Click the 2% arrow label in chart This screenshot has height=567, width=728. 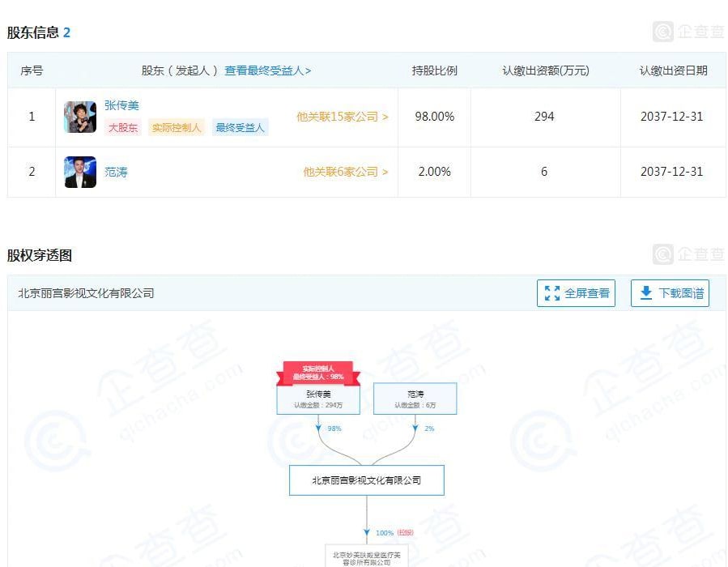[429, 428]
